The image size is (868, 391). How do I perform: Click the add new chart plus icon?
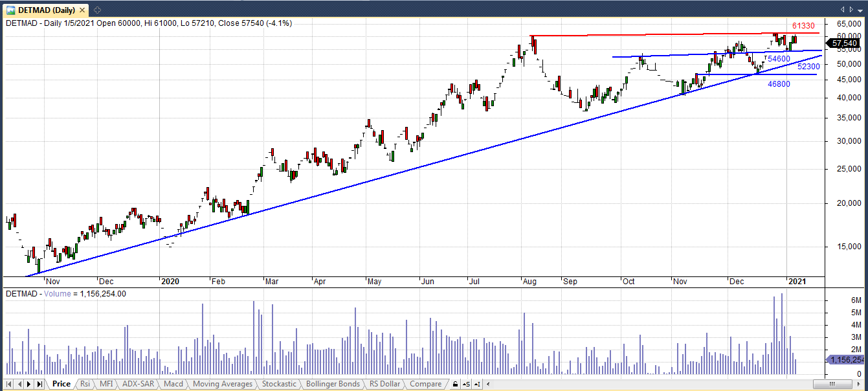click(97, 10)
